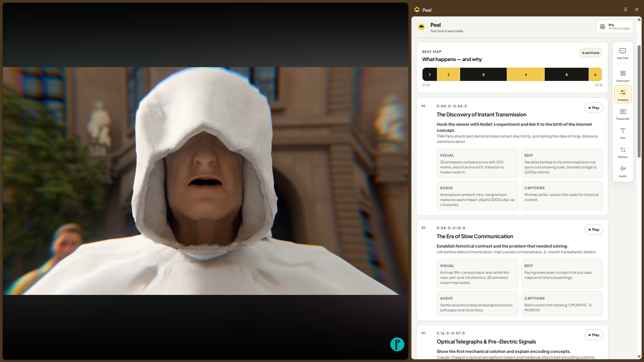Screen dimensions: 644x362
Task: Click the Peel logo in panel header
Action: [x=422, y=27]
